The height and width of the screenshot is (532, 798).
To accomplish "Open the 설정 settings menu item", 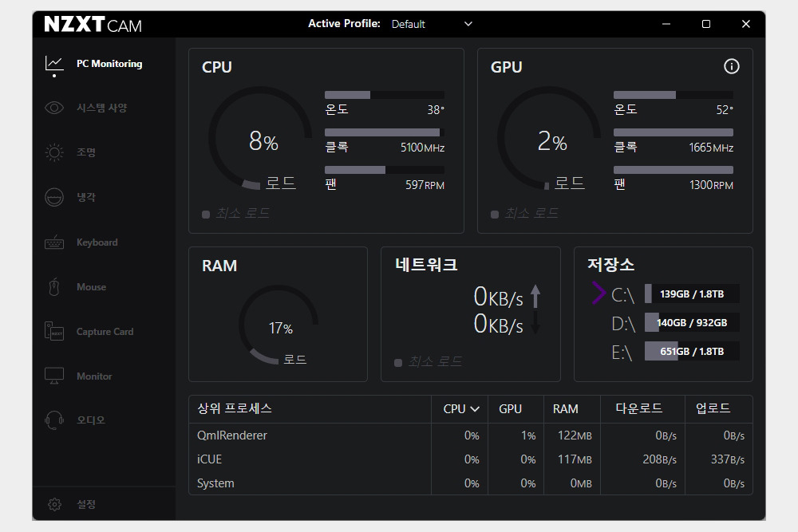I will coord(53,504).
